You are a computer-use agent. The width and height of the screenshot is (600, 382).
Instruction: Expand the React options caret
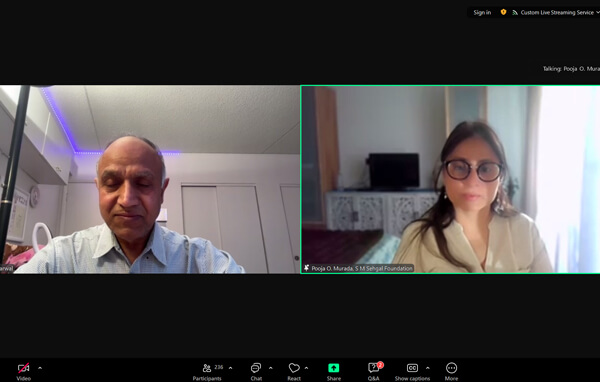click(x=307, y=368)
